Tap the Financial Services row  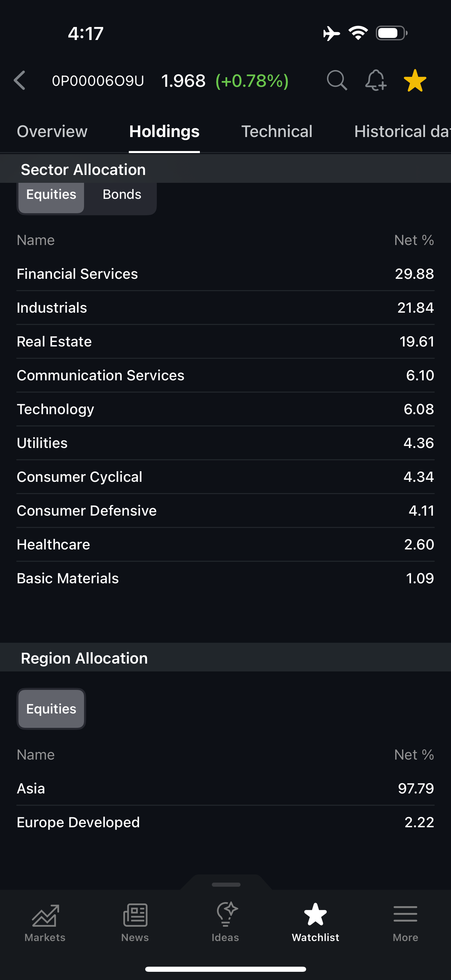tap(225, 274)
